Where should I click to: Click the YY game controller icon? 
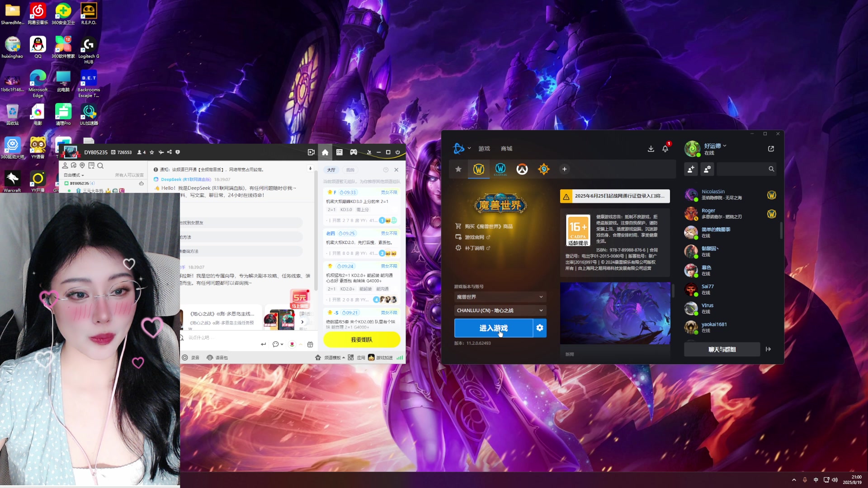(354, 152)
